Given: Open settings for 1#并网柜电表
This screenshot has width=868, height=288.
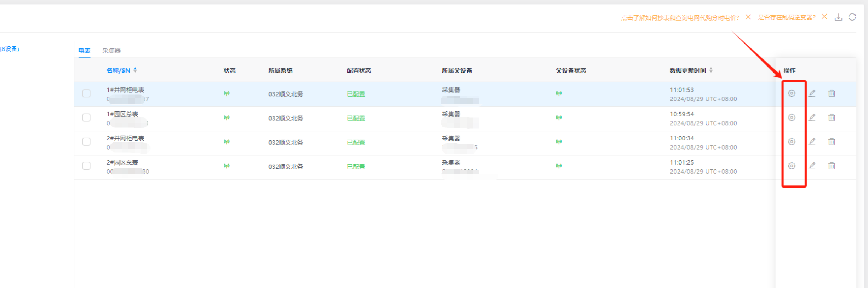Looking at the screenshot, I should [x=792, y=93].
